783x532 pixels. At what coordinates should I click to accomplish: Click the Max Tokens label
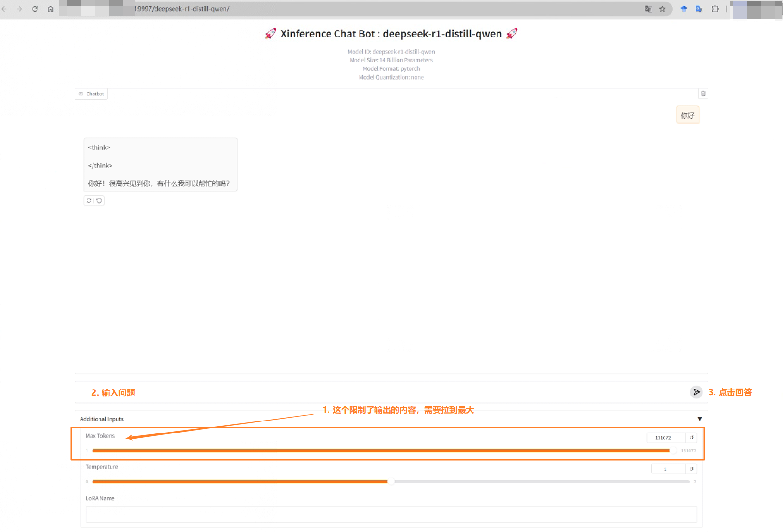pyautogui.click(x=100, y=436)
